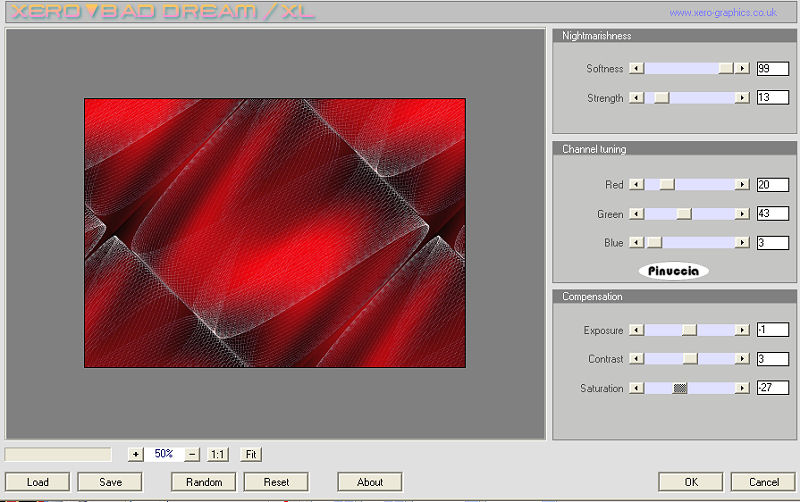Click right arrow of Contrast slider
Viewport: 800px width, 502px height.
tap(742, 359)
